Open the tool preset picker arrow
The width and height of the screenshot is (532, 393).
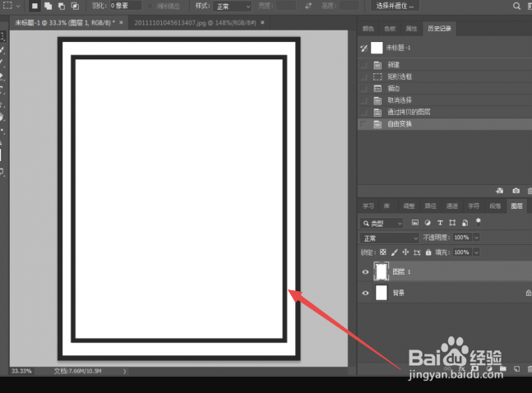(18, 6)
